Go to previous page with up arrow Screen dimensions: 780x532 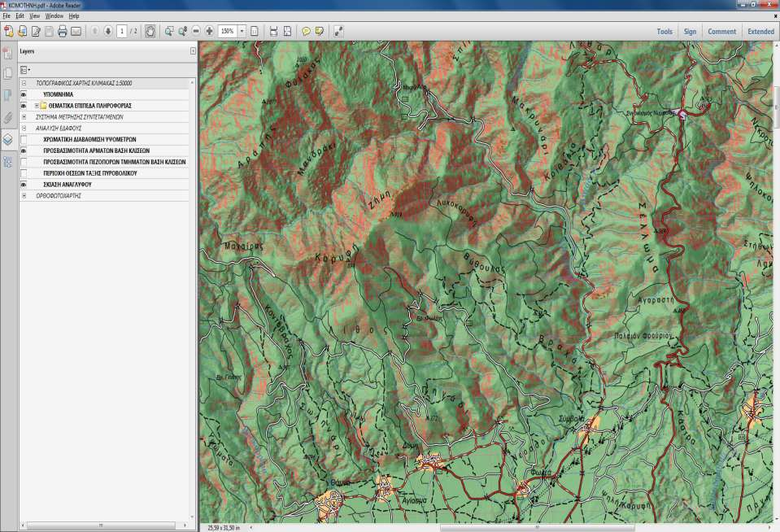click(95, 32)
